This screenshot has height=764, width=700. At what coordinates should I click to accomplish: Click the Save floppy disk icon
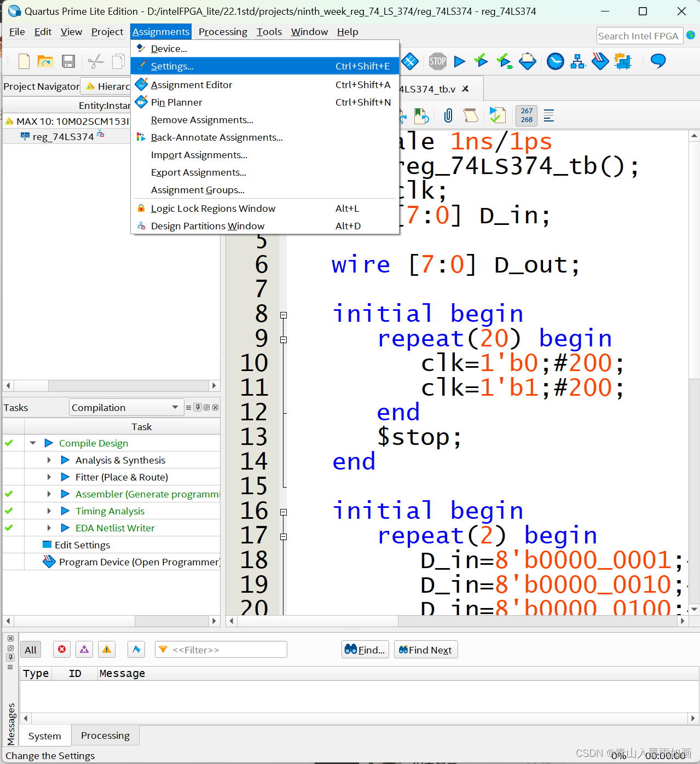click(68, 61)
